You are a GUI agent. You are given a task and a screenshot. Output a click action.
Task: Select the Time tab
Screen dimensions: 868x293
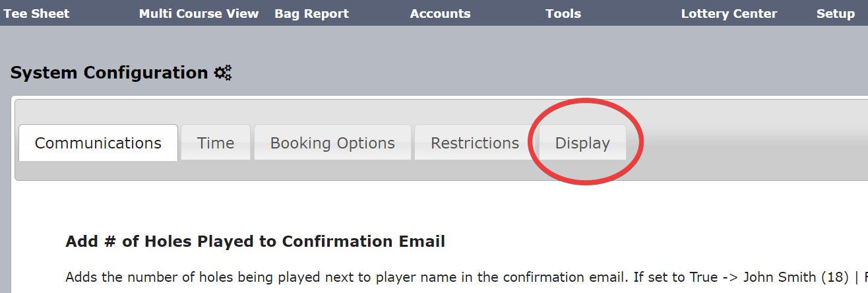tap(216, 143)
